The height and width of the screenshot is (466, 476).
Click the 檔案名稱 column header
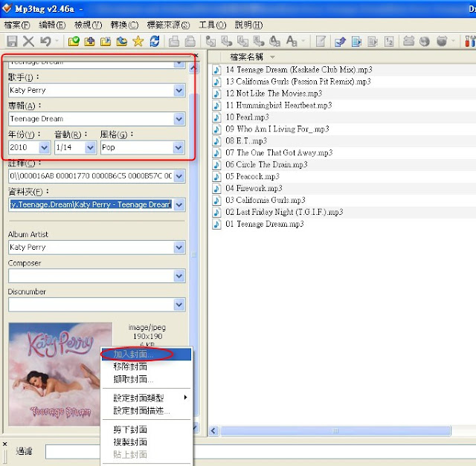point(246,56)
